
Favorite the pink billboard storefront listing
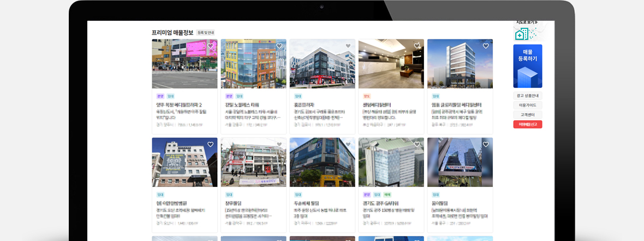(x=210, y=46)
